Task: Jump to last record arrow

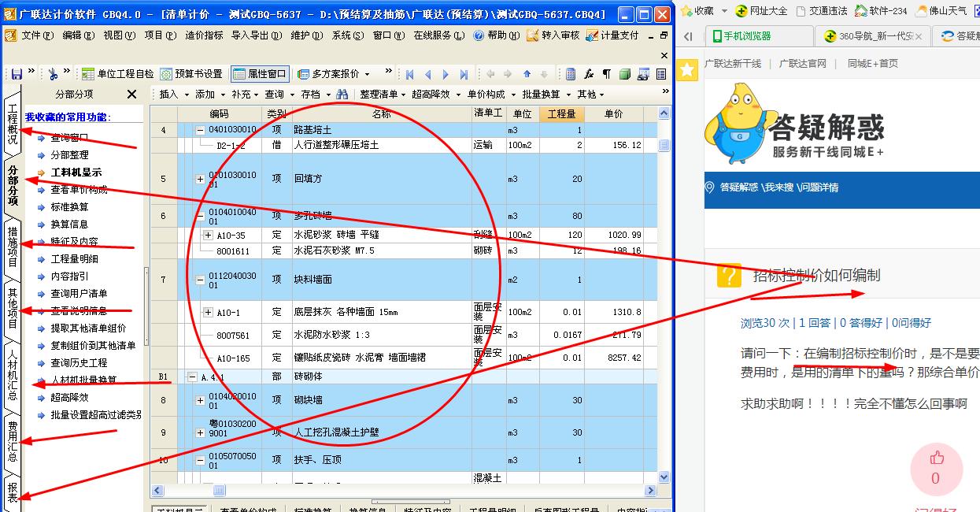Action: 464,74
